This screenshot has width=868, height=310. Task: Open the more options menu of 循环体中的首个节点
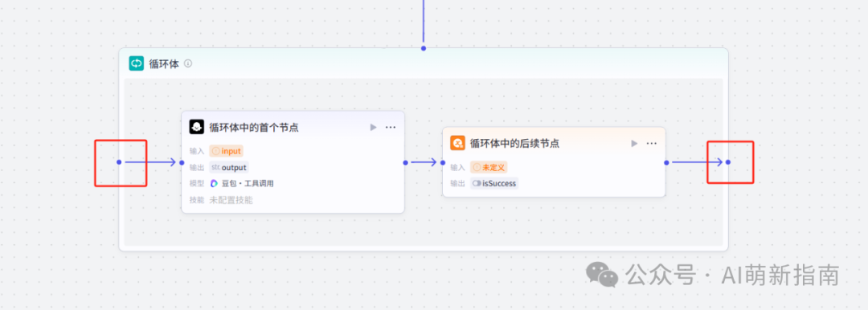[391, 128]
